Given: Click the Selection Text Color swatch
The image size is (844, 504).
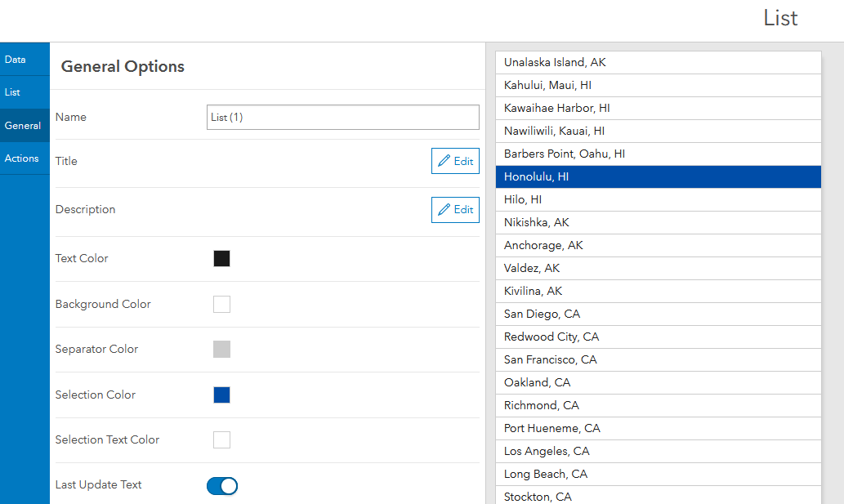Looking at the screenshot, I should pos(221,439).
